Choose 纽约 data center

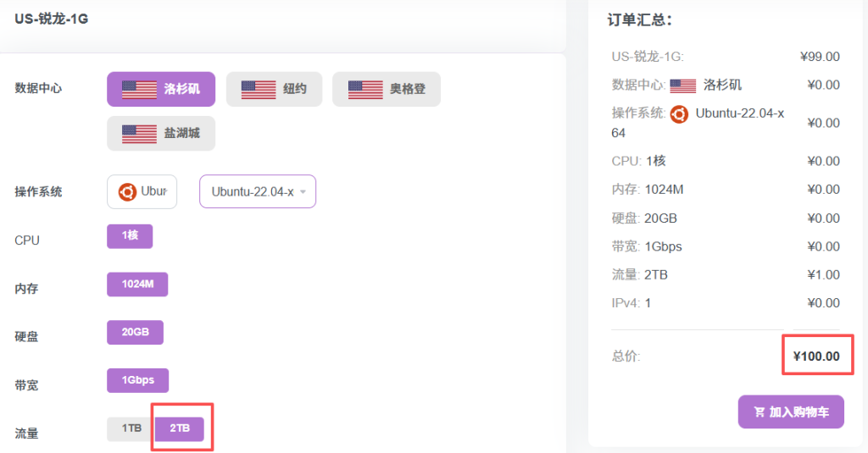(x=274, y=89)
